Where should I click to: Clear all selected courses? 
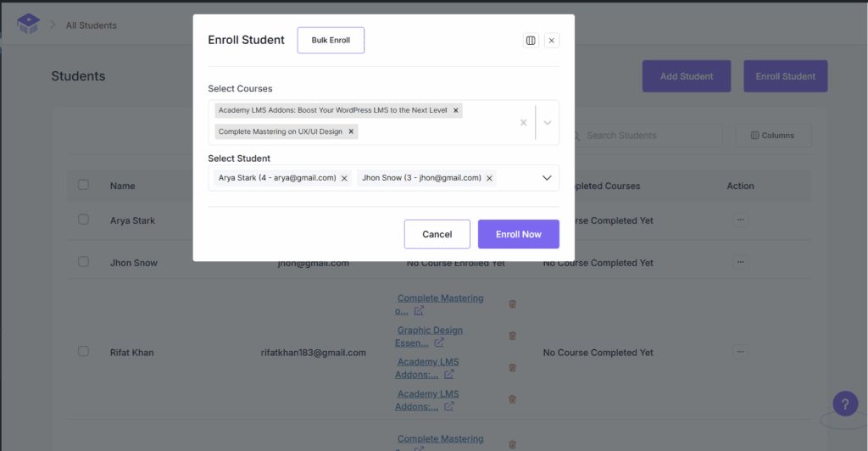523,122
